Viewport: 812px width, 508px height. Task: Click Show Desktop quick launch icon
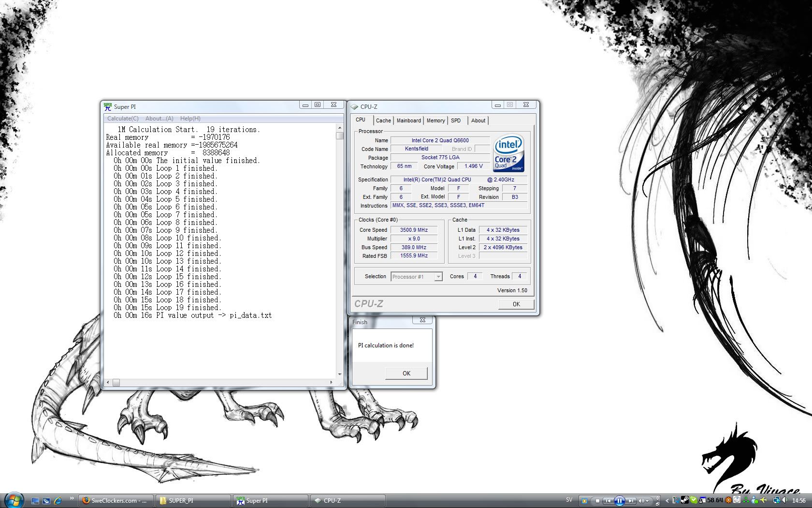[35, 501]
